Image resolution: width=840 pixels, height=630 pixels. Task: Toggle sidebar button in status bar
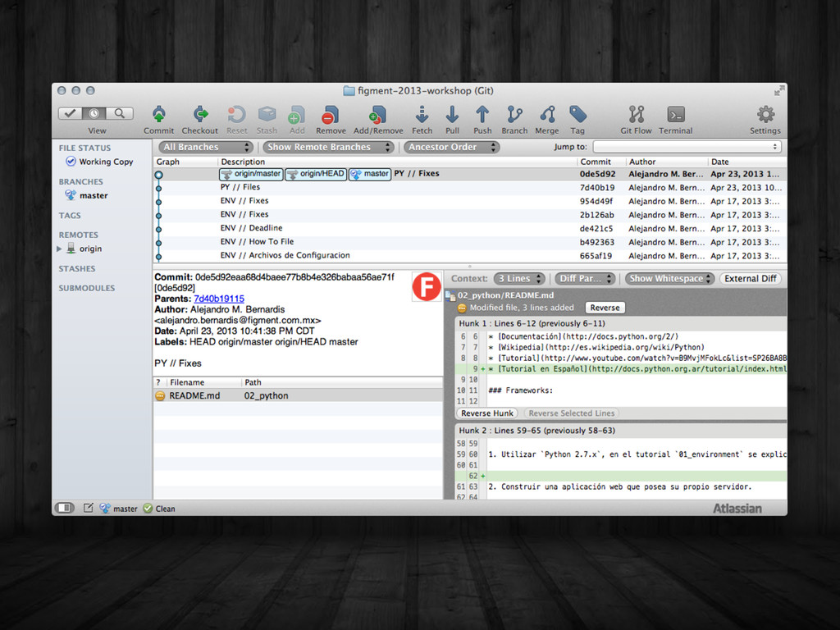[x=65, y=507]
